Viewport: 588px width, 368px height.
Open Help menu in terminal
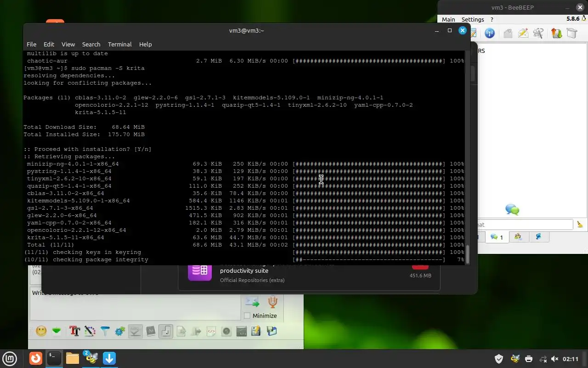[145, 44]
